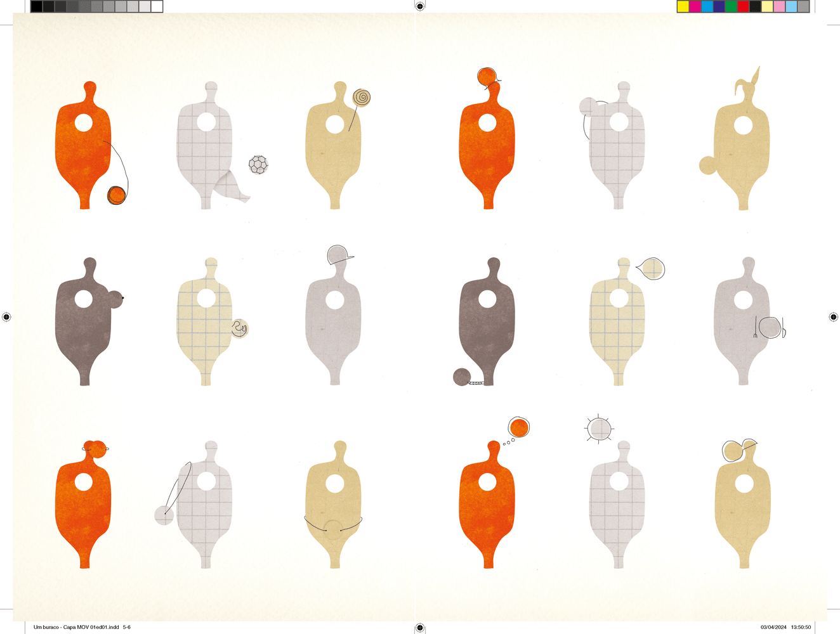Click the cap on the gray figure
The height and width of the screenshot is (634, 840).
coord(339,255)
